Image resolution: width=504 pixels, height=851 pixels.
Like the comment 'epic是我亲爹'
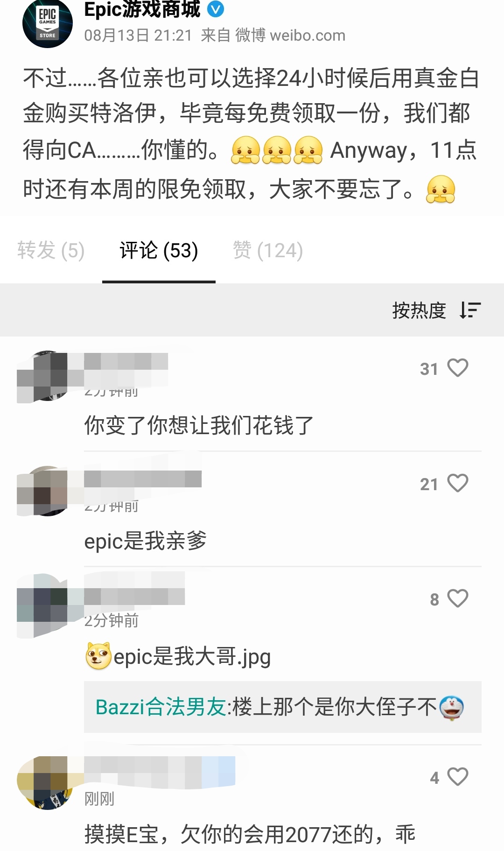coord(457,483)
